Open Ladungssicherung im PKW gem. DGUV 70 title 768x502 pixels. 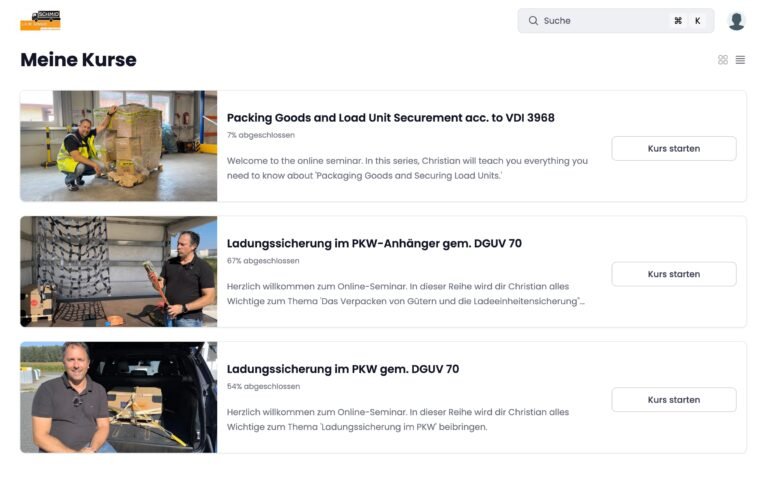[x=343, y=369]
